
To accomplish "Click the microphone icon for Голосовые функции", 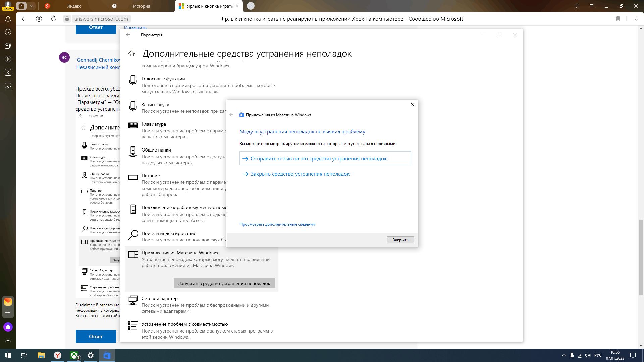I will pos(133,80).
